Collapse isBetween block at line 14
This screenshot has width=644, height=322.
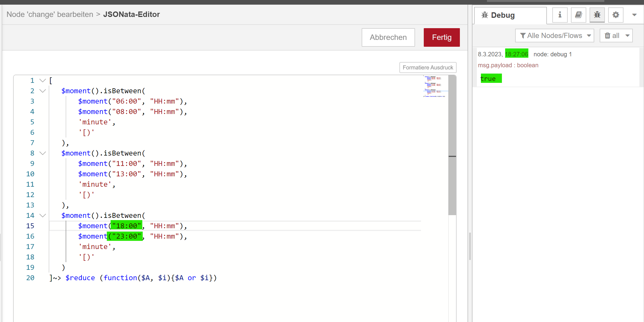pyautogui.click(x=42, y=215)
